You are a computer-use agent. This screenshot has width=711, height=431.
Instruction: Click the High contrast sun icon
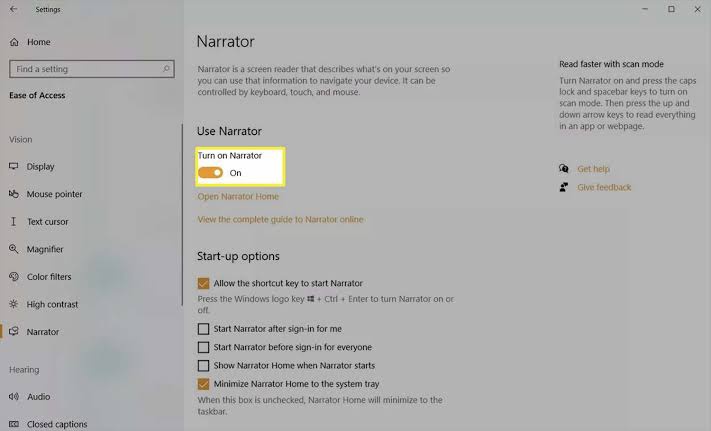pyautogui.click(x=14, y=304)
